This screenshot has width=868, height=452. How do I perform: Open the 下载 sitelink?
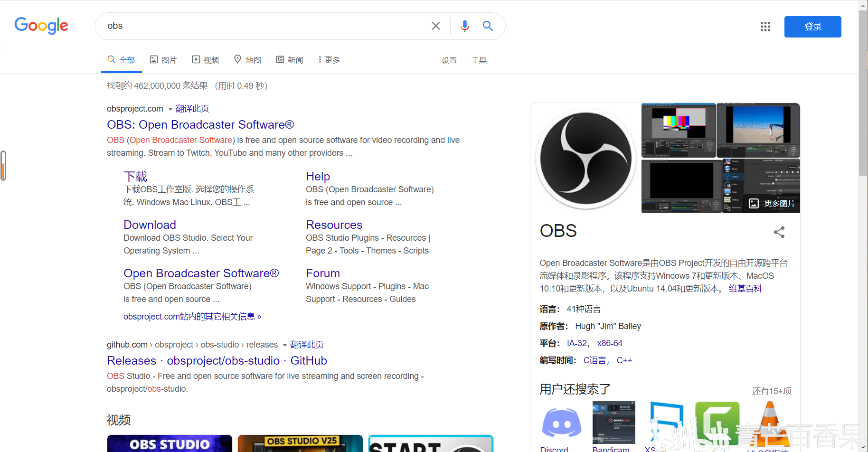pyautogui.click(x=135, y=177)
